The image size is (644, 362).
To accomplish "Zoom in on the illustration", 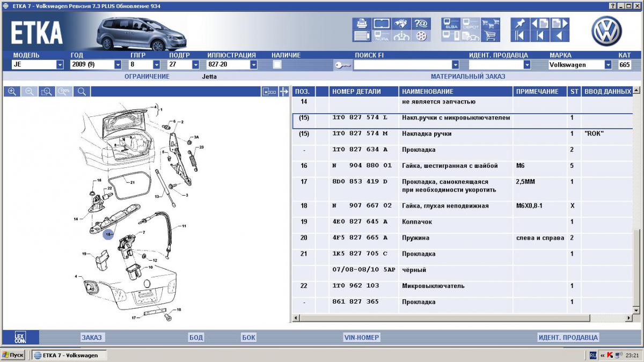I will tap(12, 92).
